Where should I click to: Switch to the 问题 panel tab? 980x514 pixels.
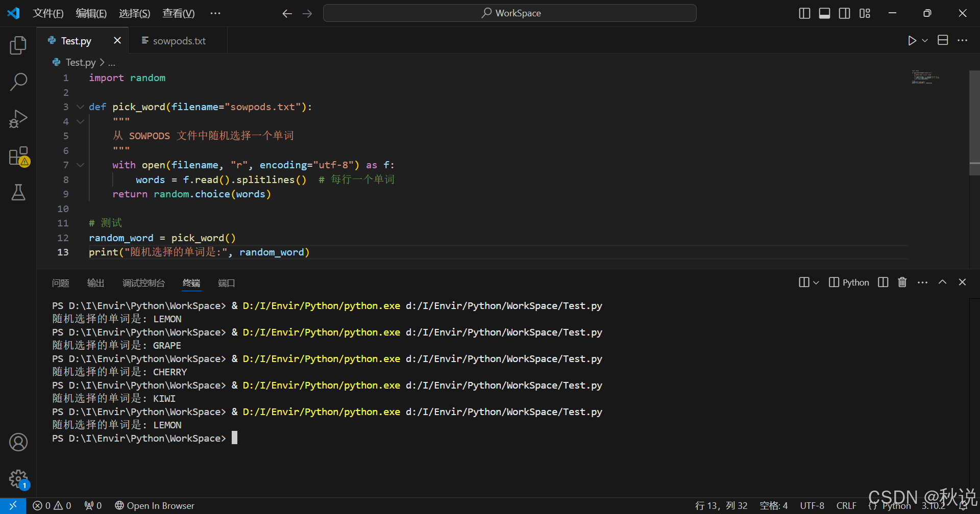pyautogui.click(x=60, y=283)
